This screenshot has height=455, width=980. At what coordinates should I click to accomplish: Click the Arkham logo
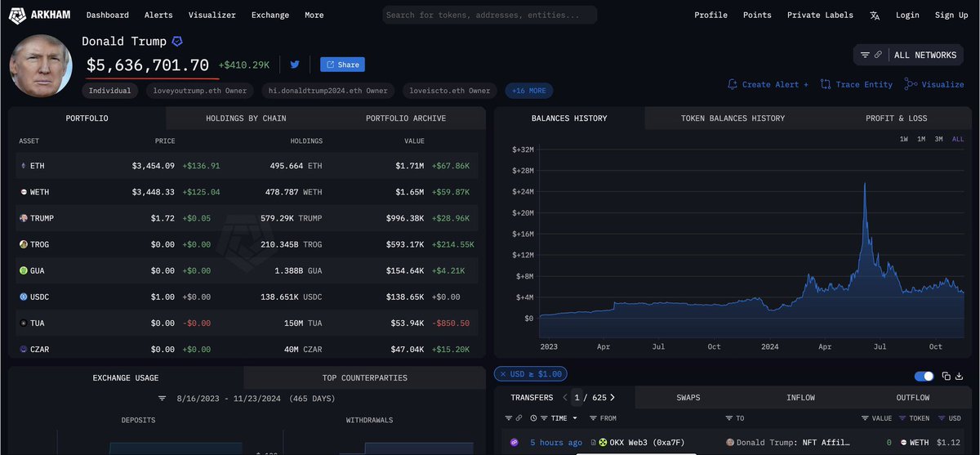point(41,15)
